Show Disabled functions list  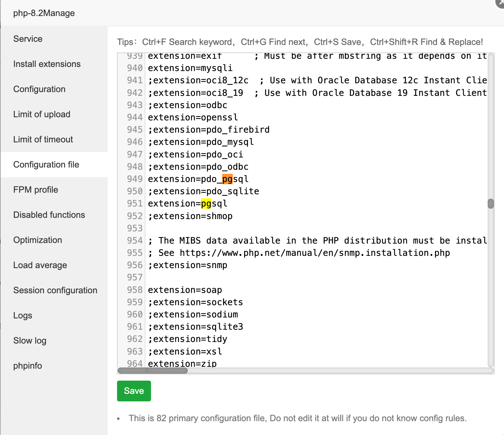(x=49, y=215)
